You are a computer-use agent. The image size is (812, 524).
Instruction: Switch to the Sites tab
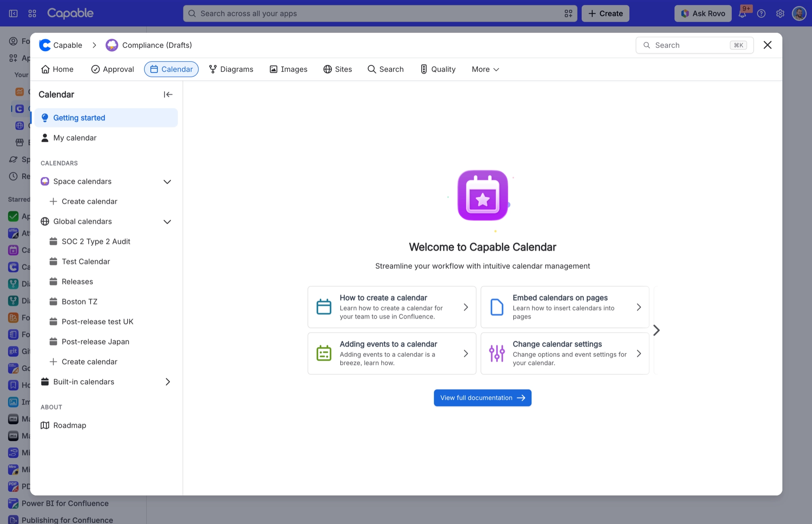point(338,69)
